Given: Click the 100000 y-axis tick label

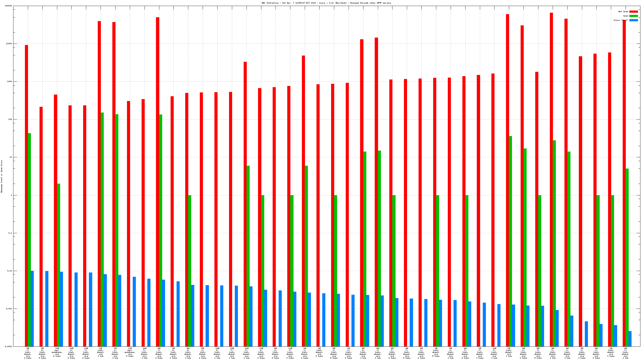Looking at the screenshot, I should 8,6.
